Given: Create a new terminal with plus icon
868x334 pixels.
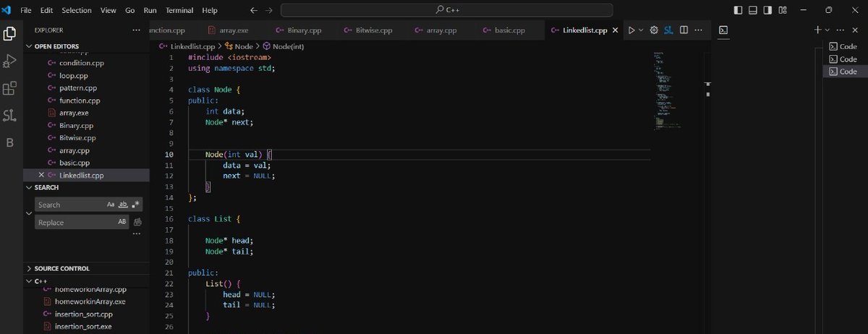Looking at the screenshot, I should (817, 30).
